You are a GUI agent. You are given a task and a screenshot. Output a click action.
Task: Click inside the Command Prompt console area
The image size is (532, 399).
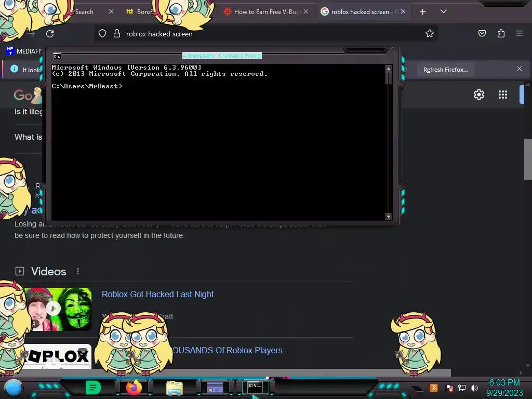click(218, 142)
